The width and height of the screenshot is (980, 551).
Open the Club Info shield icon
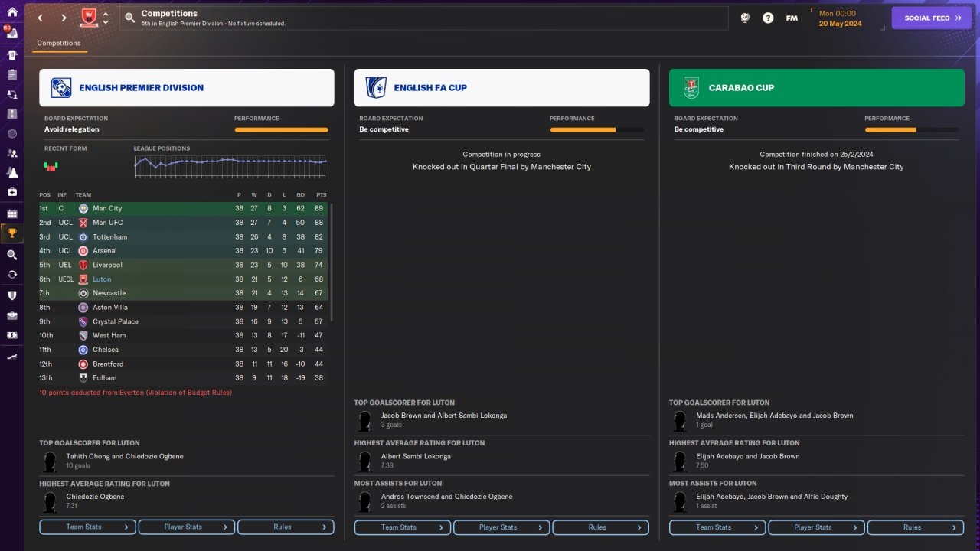click(11, 295)
